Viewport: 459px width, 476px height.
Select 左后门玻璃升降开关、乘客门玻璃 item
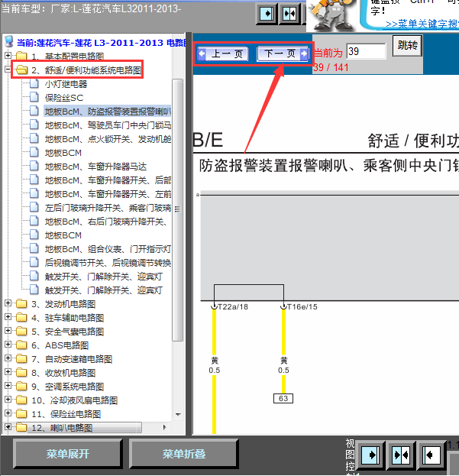point(108,208)
